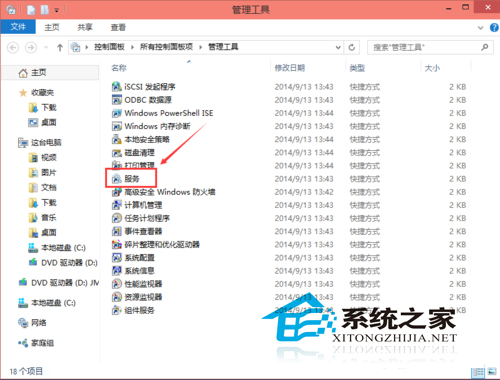Open the help question mark icon
The width and height of the screenshot is (500, 380).
pos(494,27)
